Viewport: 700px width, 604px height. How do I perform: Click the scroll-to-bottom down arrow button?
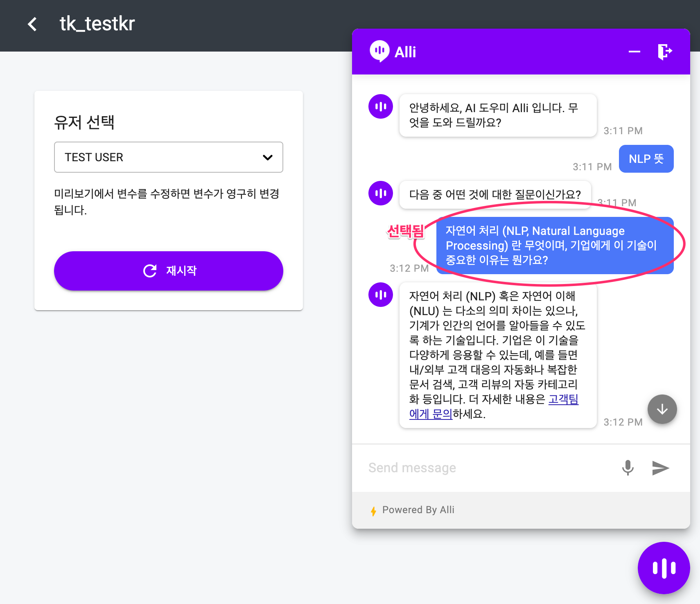click(x=662, y=409)
